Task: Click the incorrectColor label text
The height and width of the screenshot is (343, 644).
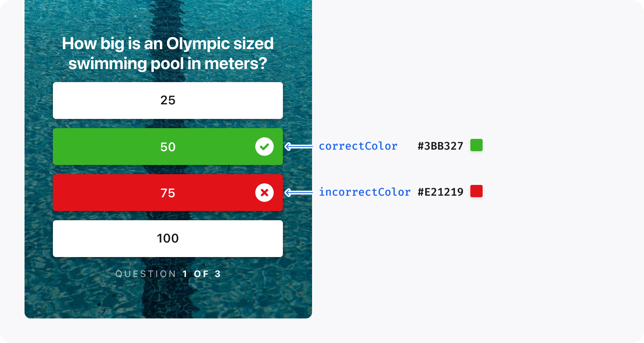Action: point(365,192)
